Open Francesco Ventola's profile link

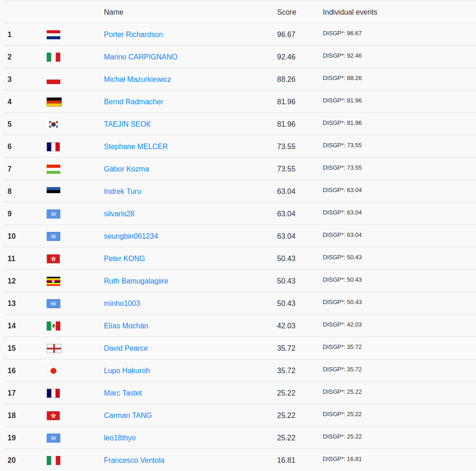134,460
